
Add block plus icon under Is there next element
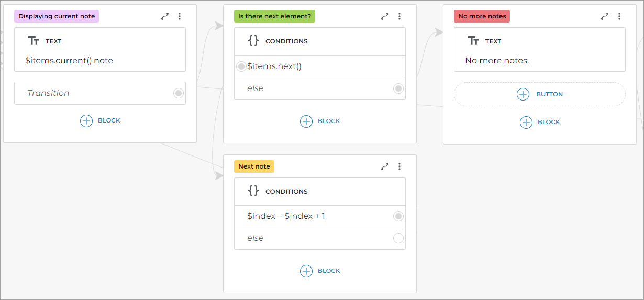coord(306,121)
